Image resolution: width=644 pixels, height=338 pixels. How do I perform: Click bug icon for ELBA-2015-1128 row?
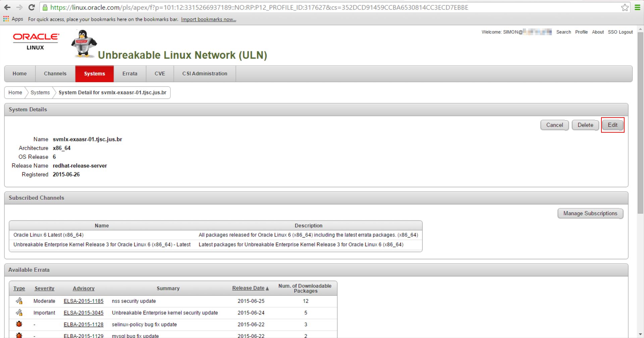click(x=19, y=324)
